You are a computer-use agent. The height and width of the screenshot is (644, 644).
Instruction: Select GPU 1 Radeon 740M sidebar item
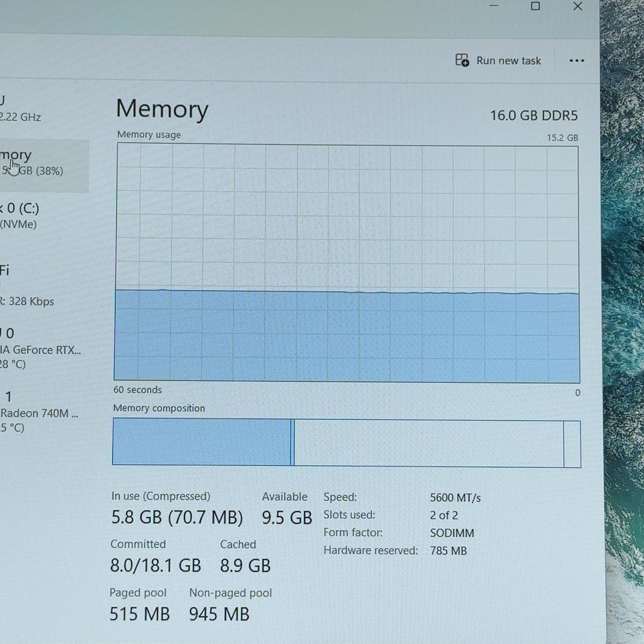pyautogui.click(x=43, y=412)
